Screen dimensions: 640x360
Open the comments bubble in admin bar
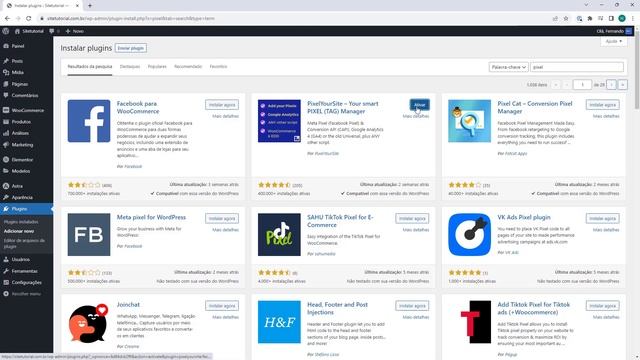[52, 31]
